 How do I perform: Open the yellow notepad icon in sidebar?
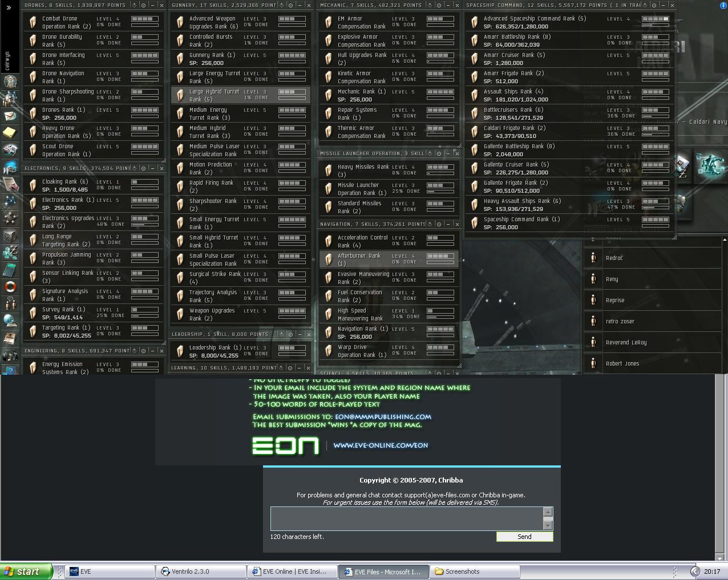pos(10,133)
